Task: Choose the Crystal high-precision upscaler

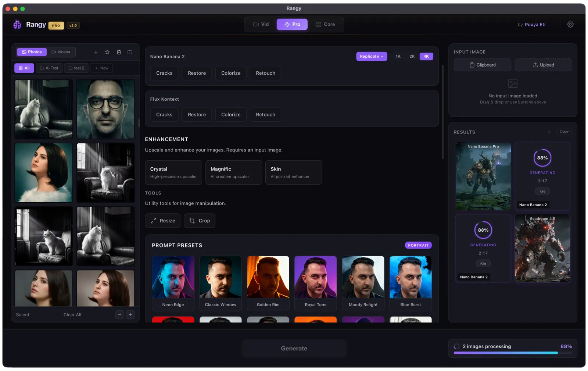Action: pos(173,172)
